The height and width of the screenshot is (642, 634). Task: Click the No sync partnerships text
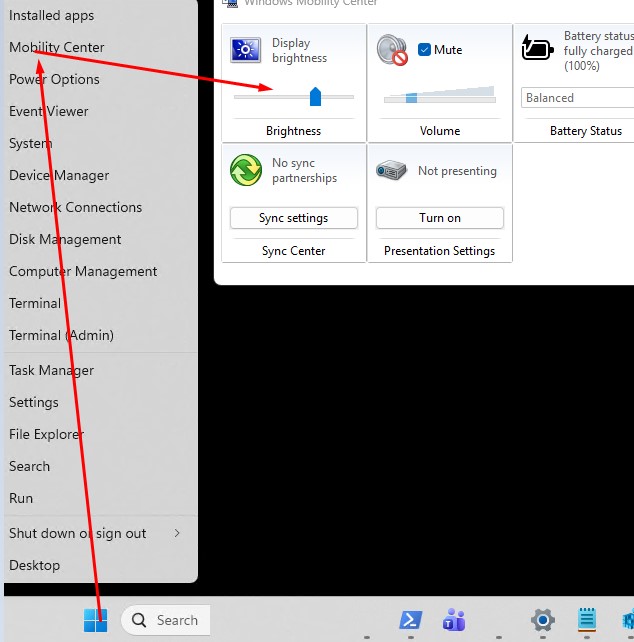pyautogui.click(x=304, y=170)
